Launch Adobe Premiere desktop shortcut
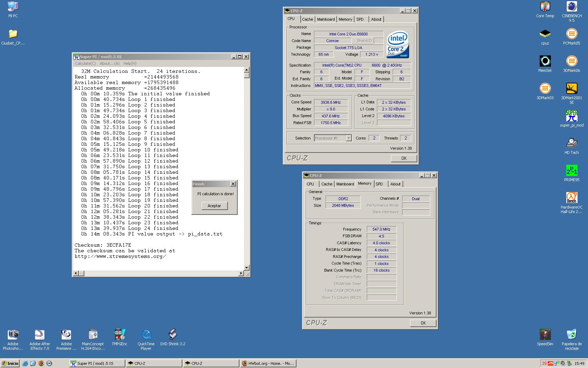The image size is (588, 368). pos(66,340)
